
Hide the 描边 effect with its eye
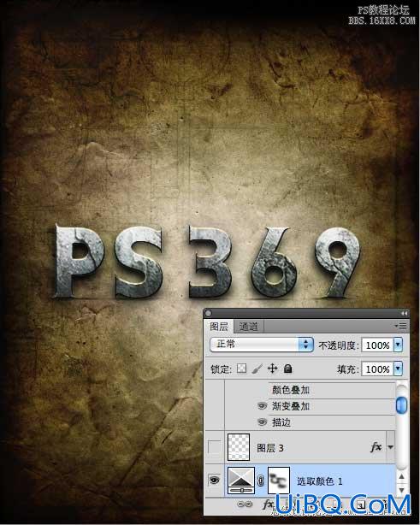coord(262,422)
